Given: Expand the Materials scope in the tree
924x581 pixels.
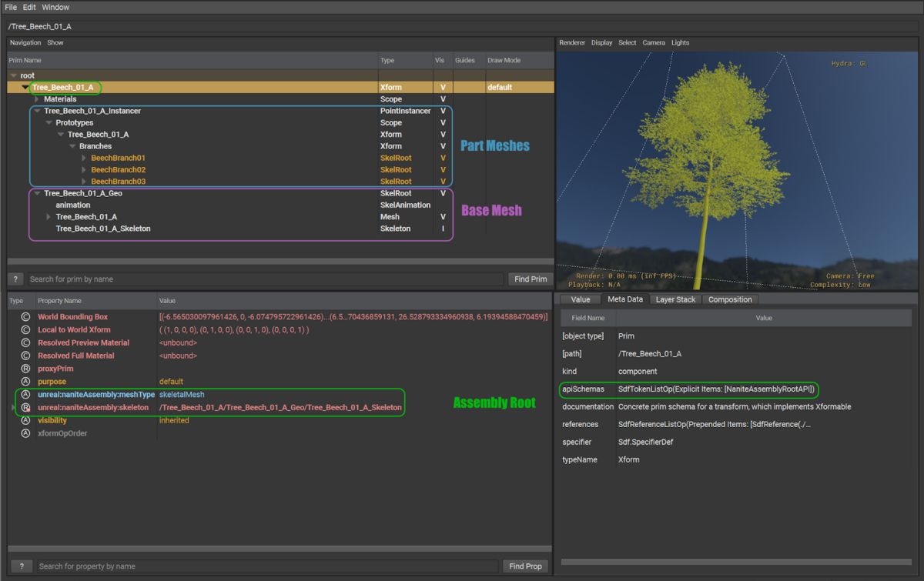Looking at the screenshot, I should 37,99.
